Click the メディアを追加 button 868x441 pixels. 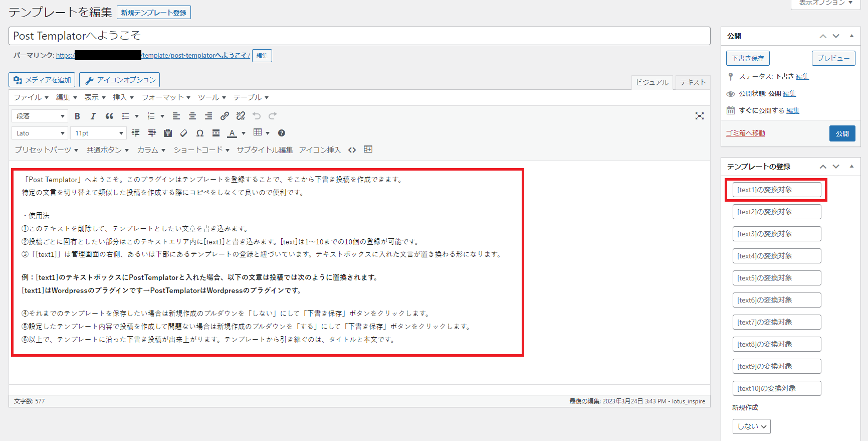[x=42, y=80]
